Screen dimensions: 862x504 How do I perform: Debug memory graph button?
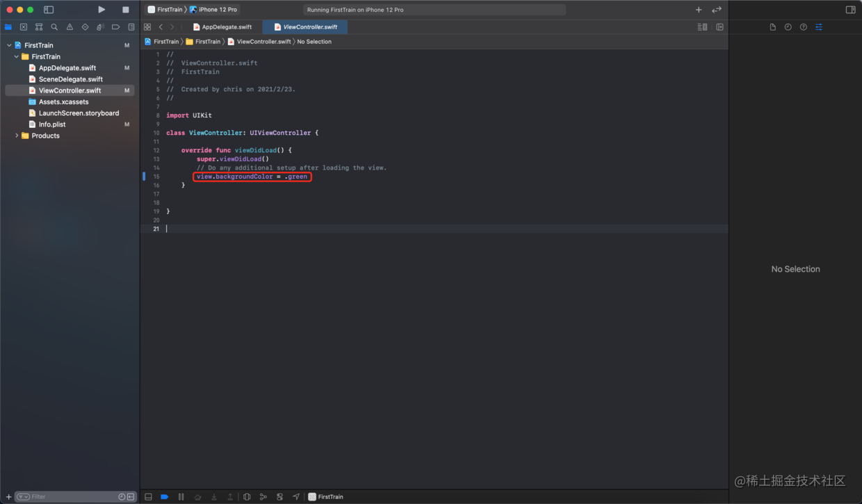[263, 497]
